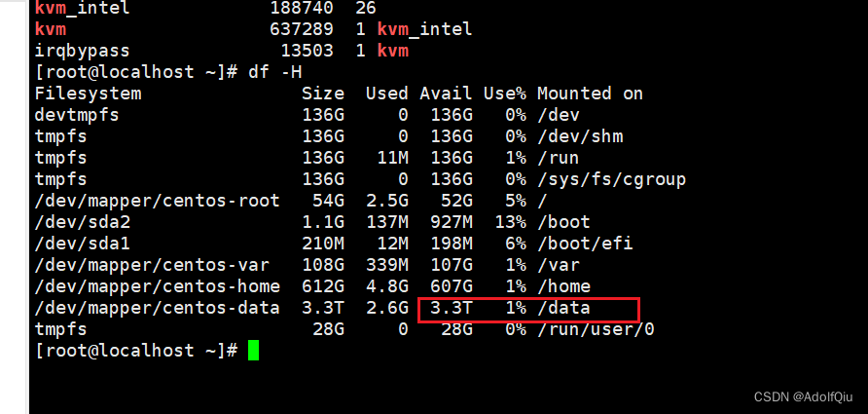Click '/dev/mapper/centos-var' filesystem entry
The width and height of the screenshot is (868, 414).
pyautogui.click(x=152, y=265)
